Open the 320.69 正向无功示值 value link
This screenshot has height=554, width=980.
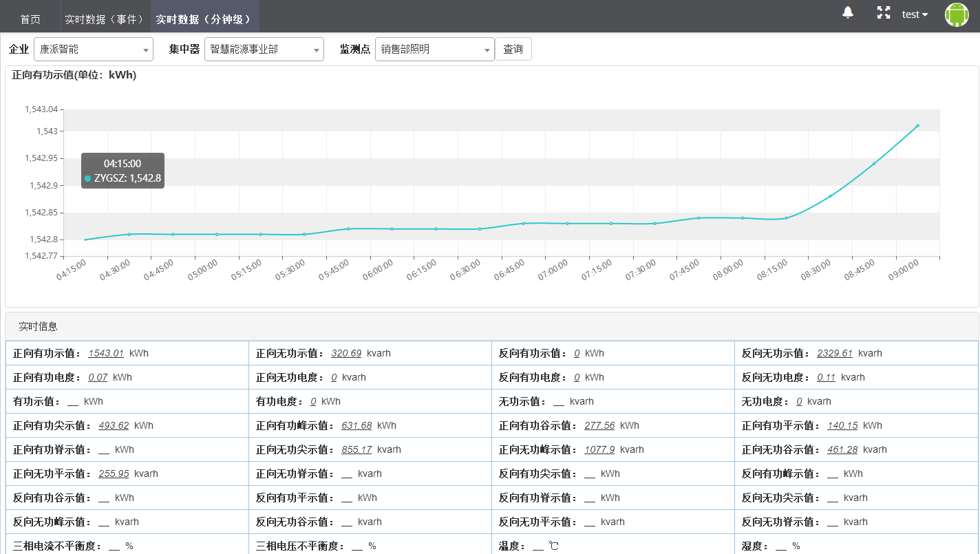coord(345,353)
